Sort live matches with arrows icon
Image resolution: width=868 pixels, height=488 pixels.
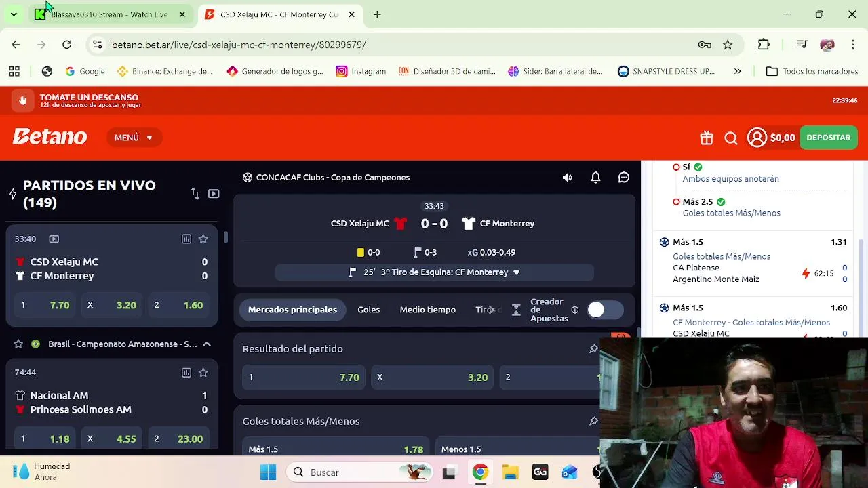pos(195,194)
